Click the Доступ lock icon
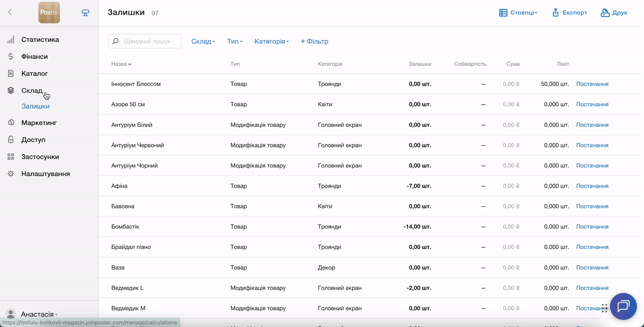Image resolution: width=644 pixels, height=327 pixels. [x=11, y=140]
